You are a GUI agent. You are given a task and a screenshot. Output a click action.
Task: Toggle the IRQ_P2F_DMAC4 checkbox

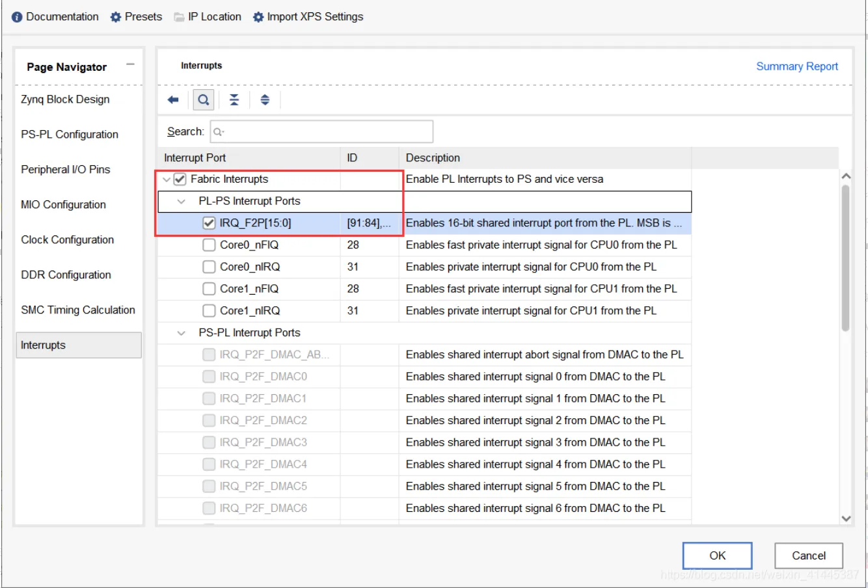click(209, 464)
